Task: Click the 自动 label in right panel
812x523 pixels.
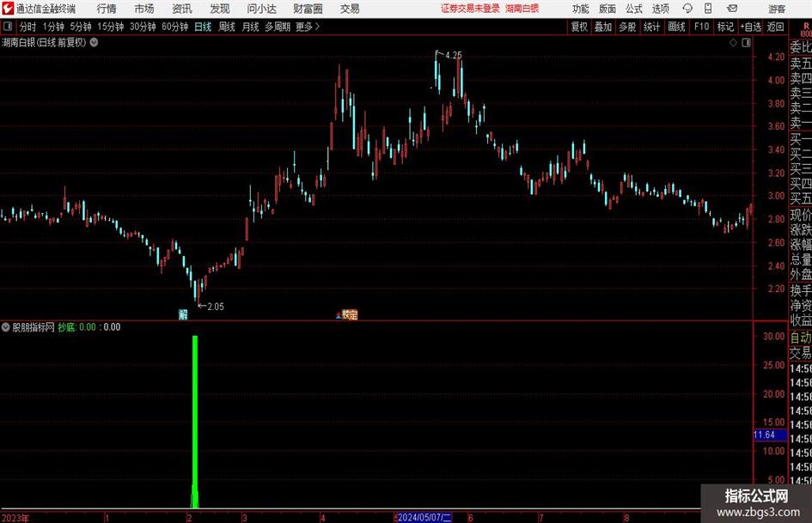Action: [801, 338]
